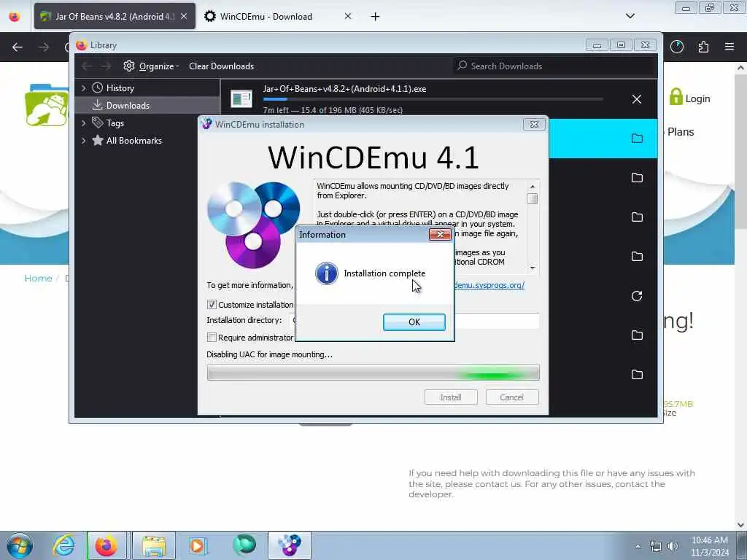The image size is (747, 560).
Task: Click the volume tray icon
Action: (672, 546)
